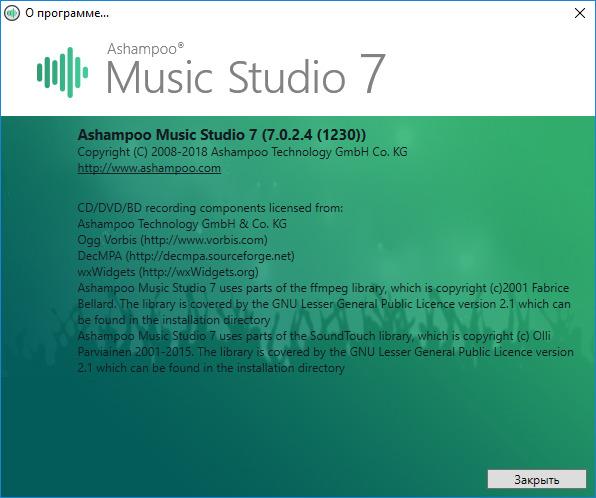The image size is (596, 498).
Task: Click the 'CD/DVD/BD recording components licensed from:' line
Action: (x=210, y=208)
